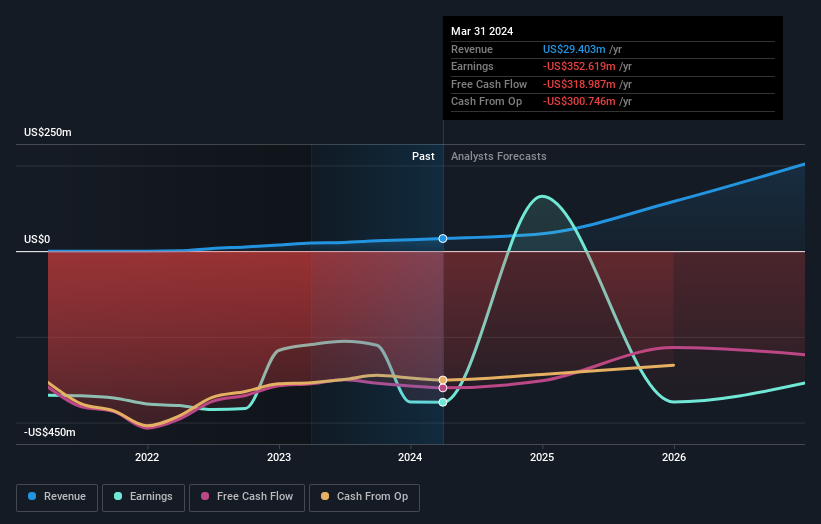Click the US$250m y-axis label

click(x=48, y=132)
